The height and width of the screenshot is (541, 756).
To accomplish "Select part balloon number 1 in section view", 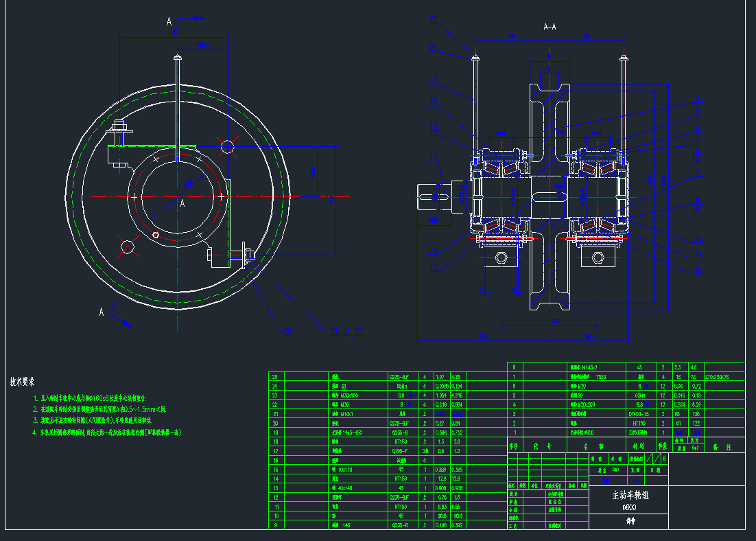I will point(698,98).
